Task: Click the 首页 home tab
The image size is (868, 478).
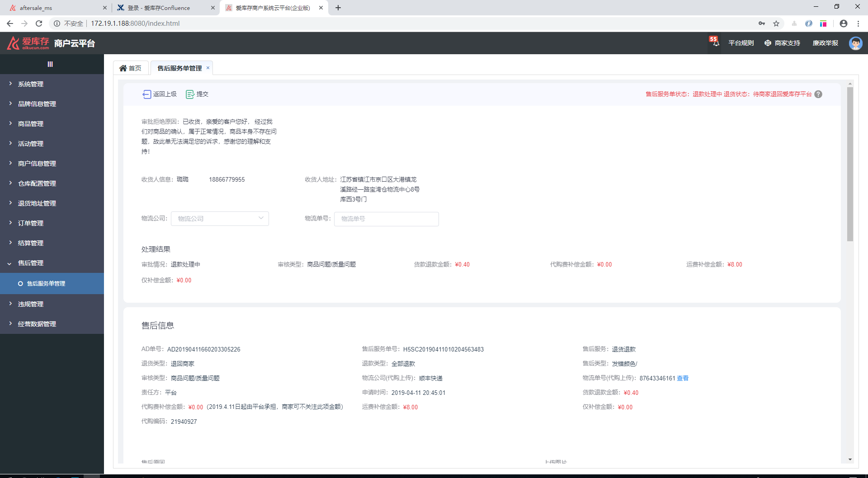Action: pyautogui.click(x=130, y=68)
